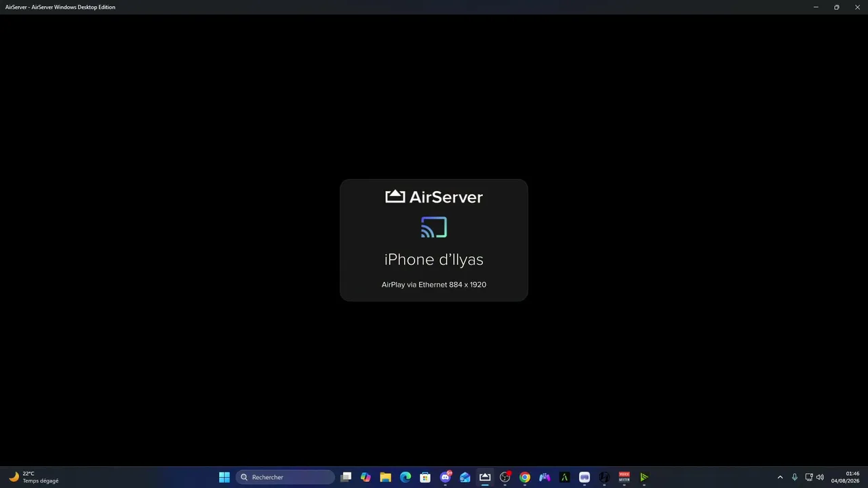Open the weather widget showing 22°C
This screenshot has height=488, width=868.
tap(34, 477)
